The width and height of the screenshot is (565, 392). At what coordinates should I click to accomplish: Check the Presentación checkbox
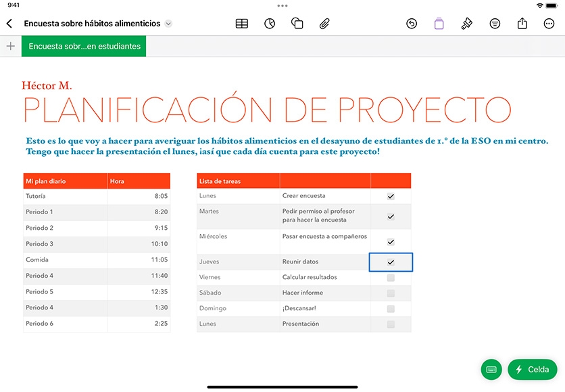[391, 324]
